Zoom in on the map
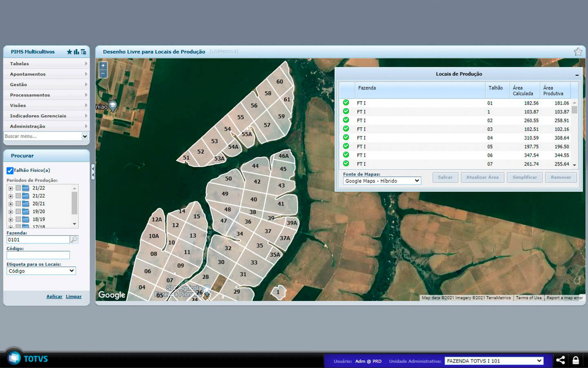Viewport: 588px width, 368px height. click(103, 65)
